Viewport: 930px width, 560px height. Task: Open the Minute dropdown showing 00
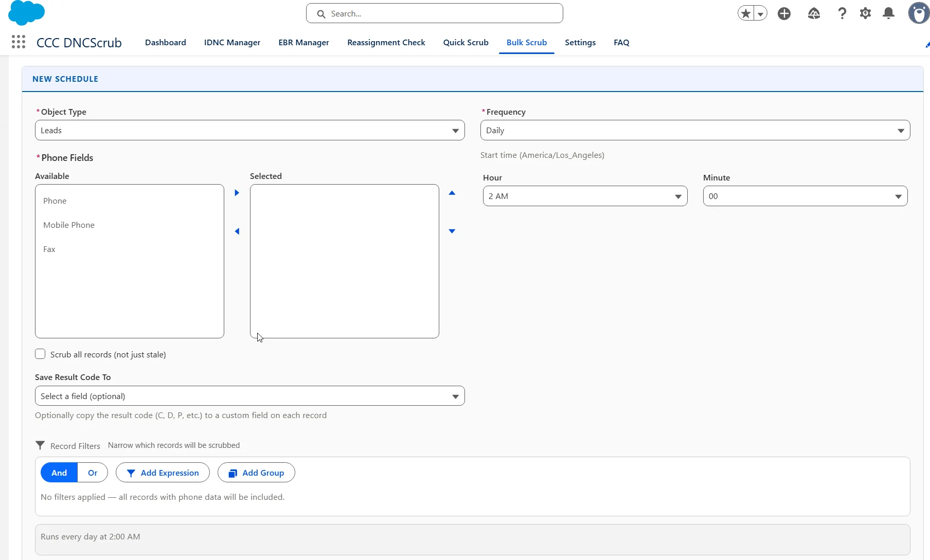tap(806, 196)
